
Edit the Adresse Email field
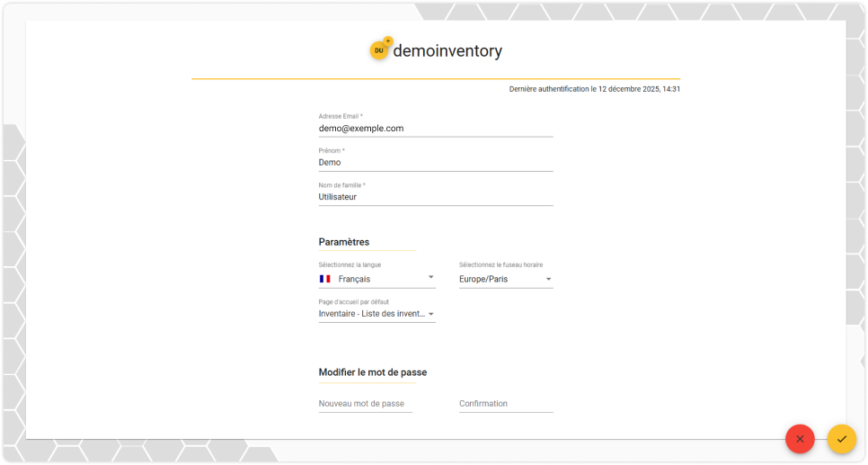click(x=436, y=128)
